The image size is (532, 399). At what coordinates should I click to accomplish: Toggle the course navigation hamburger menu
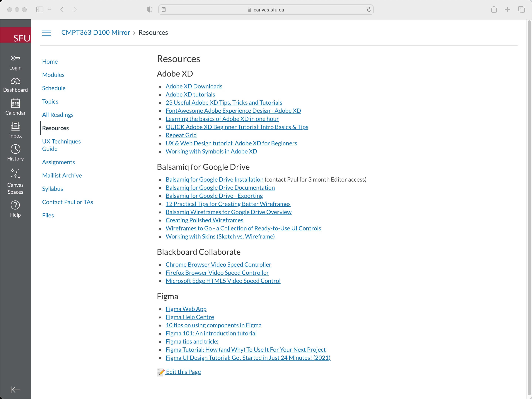[46, 33]
